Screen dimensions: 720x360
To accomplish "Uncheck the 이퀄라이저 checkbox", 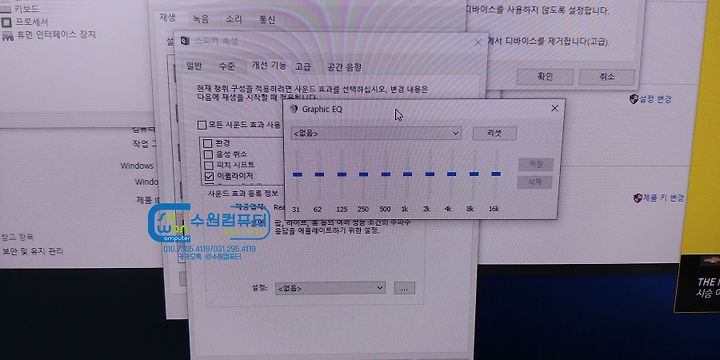I will pos(209,176).
